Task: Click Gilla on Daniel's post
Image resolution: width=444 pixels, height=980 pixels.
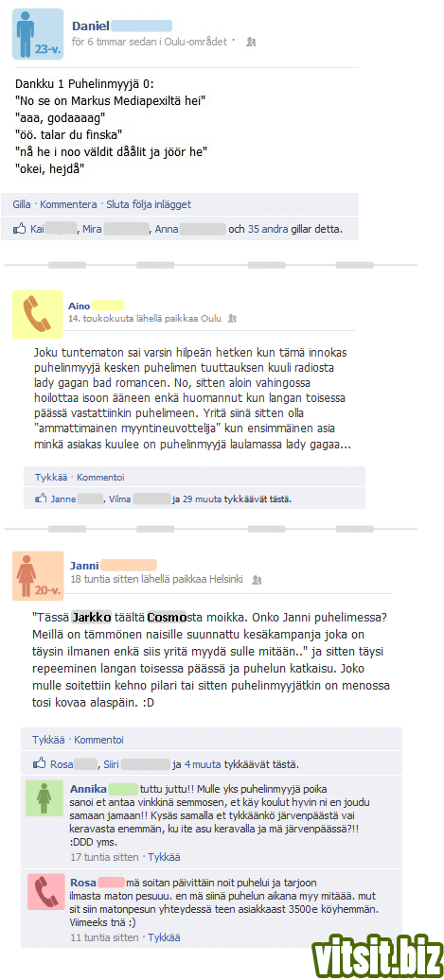Action: click(x=22, y=204)
